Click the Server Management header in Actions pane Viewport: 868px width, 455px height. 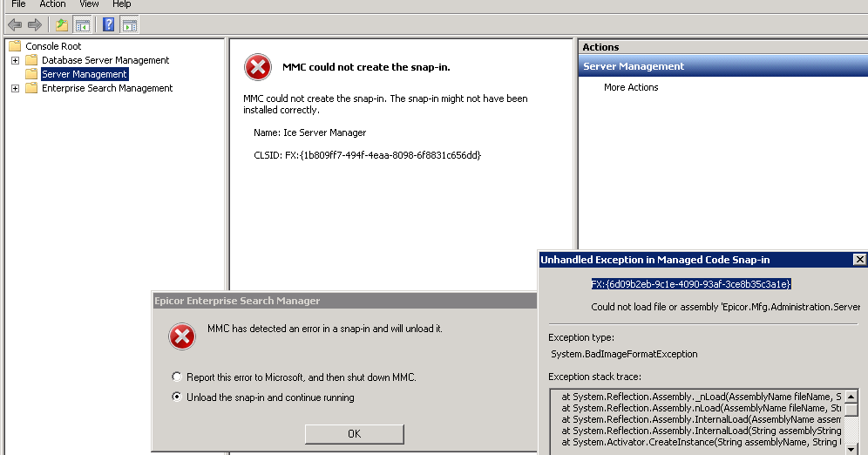coord(723,66)
